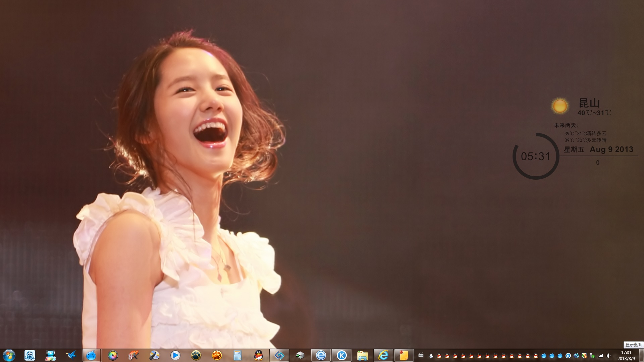This screenshot has width=644, height=362.
Task: Open Windows Explorer folder on taskbar
Action: coord(362,355)
